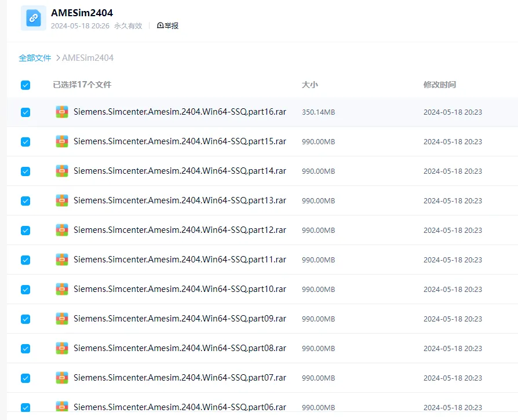Uncheck the part09.rar checkbox
Screen dimensions: 518x420
tap(25, 319)
